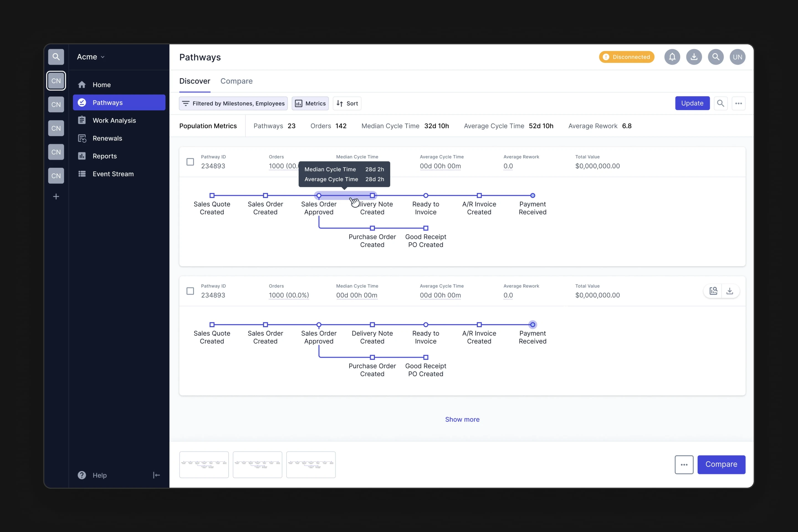The width and height of the screenshot is (798, 532).
Task: Open the second pathway thumbnail at bottom
Action: point(257,464)
